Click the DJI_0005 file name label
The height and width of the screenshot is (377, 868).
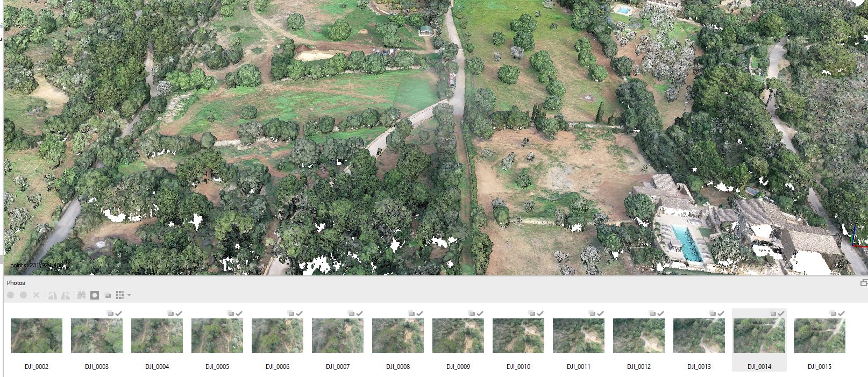point(217,367)
